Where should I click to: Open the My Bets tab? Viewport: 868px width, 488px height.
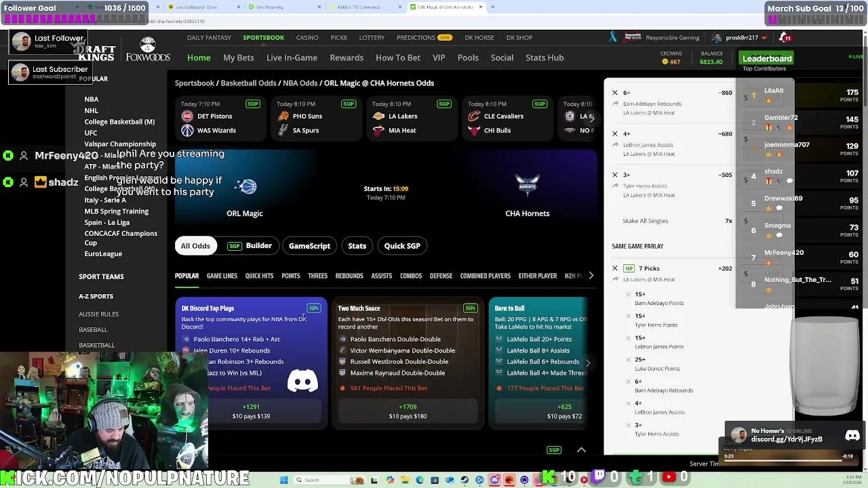(239, 58)
